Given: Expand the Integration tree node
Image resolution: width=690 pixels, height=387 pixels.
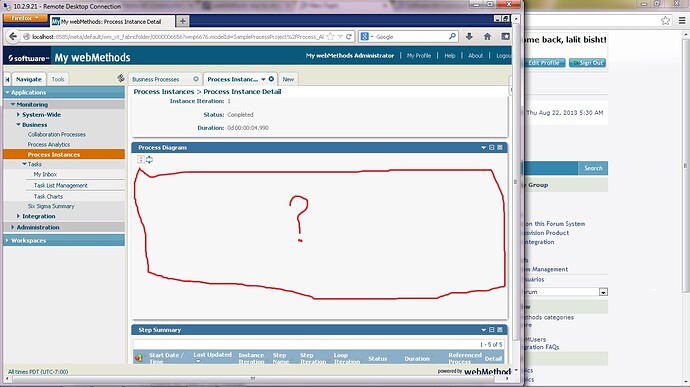Looking at the screenshot, I should (x=18, y=216).
